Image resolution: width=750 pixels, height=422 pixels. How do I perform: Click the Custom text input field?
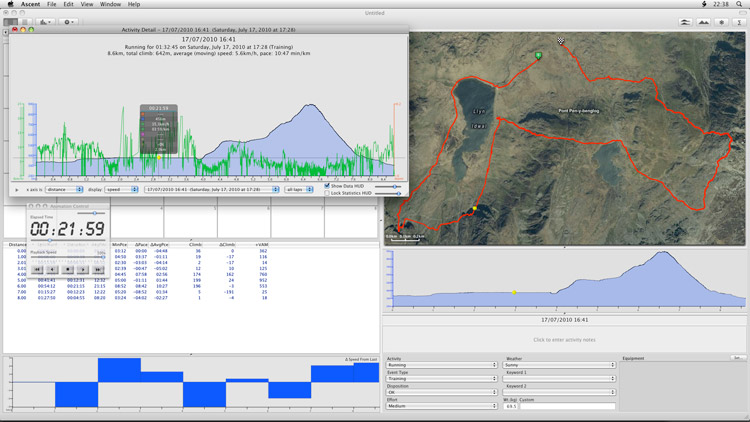(567, 406)
